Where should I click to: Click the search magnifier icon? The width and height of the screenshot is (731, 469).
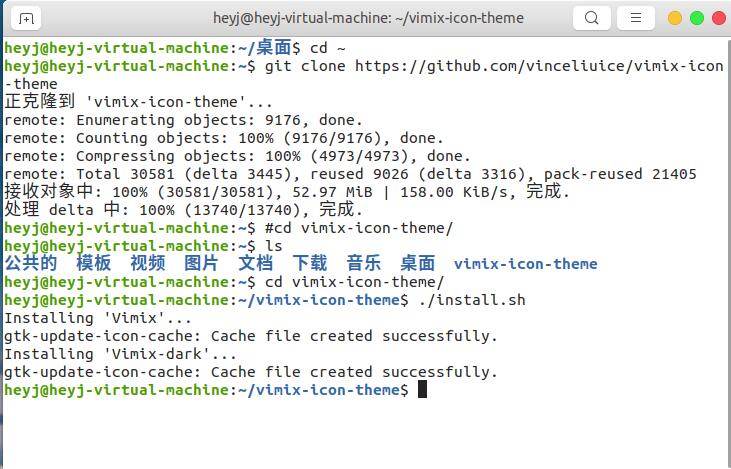[x=592, y=18]
